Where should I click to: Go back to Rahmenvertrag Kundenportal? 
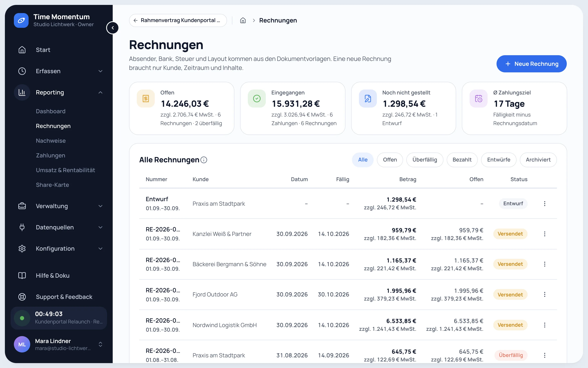coord(178,20)
